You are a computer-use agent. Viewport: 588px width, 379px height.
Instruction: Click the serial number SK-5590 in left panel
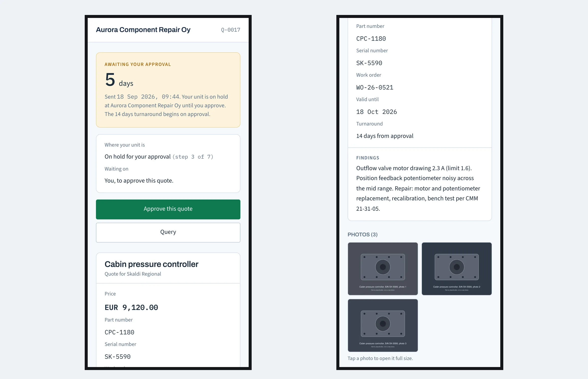117,357
